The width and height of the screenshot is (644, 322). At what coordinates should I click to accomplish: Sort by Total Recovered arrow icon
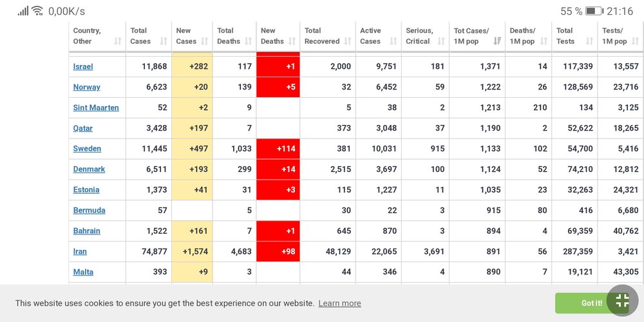point(348,41)
